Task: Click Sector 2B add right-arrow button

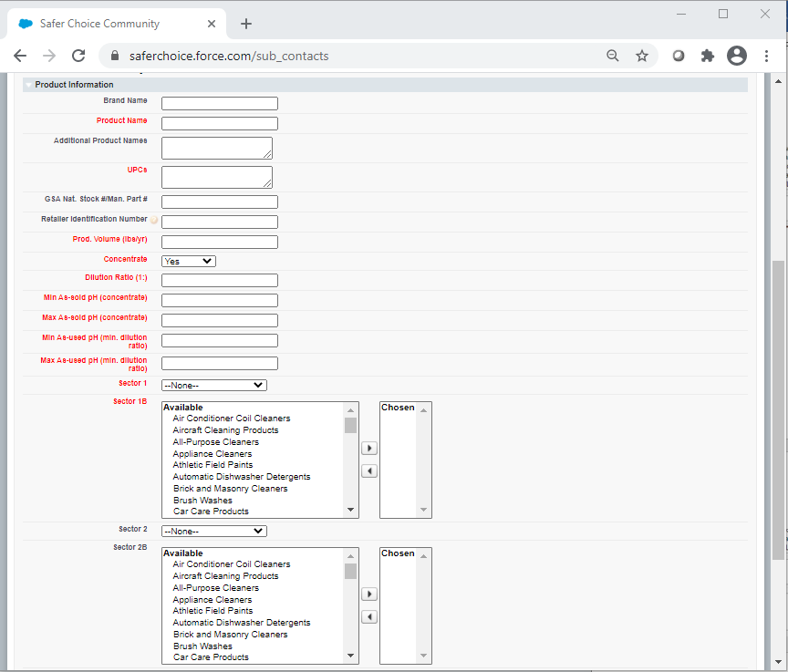Action: click(368, 594)
